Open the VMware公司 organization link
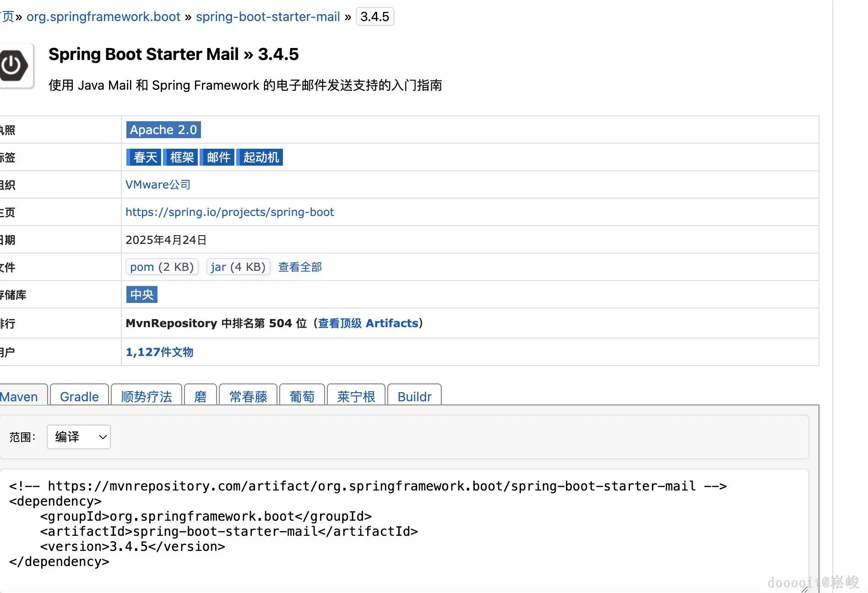The height and width of the screenshot is (593, 868). coord(158,185)
